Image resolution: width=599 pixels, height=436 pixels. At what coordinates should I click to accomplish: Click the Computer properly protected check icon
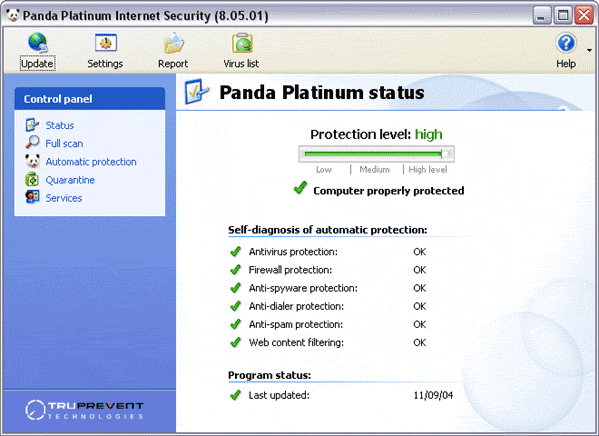point(300,188)
